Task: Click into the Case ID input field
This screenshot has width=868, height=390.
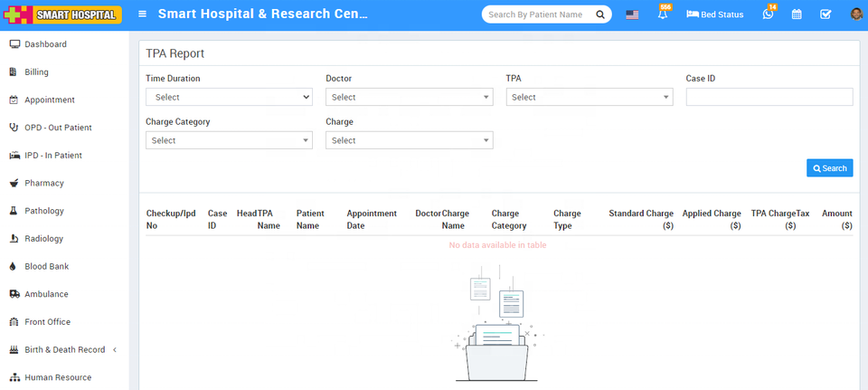Action: [x=769, y=97]
